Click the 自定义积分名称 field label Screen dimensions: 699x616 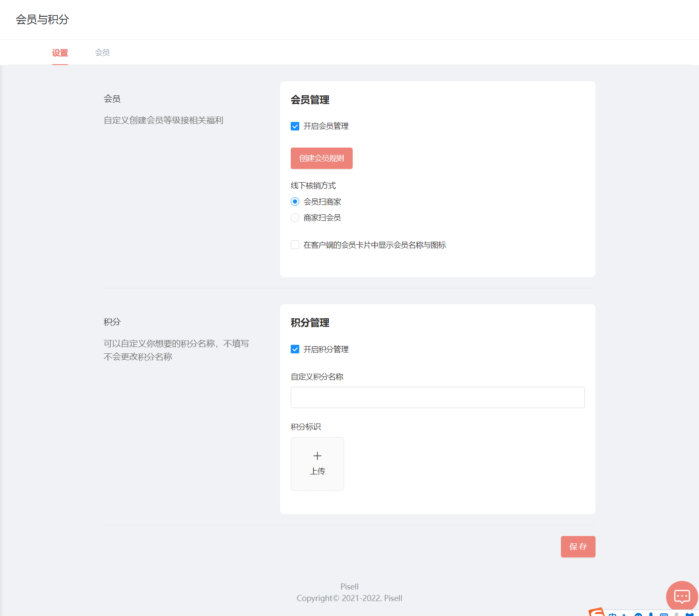tap(317, 377)
